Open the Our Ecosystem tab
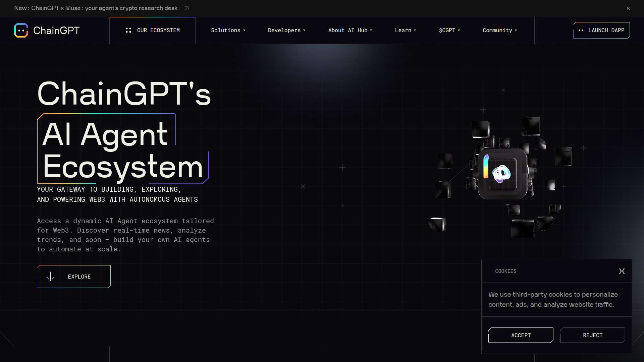This screenshot has height=362, width=644. [x=152, y=31]
